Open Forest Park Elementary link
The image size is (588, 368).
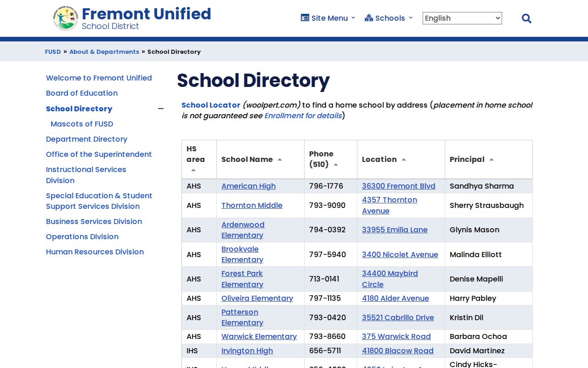243,279
